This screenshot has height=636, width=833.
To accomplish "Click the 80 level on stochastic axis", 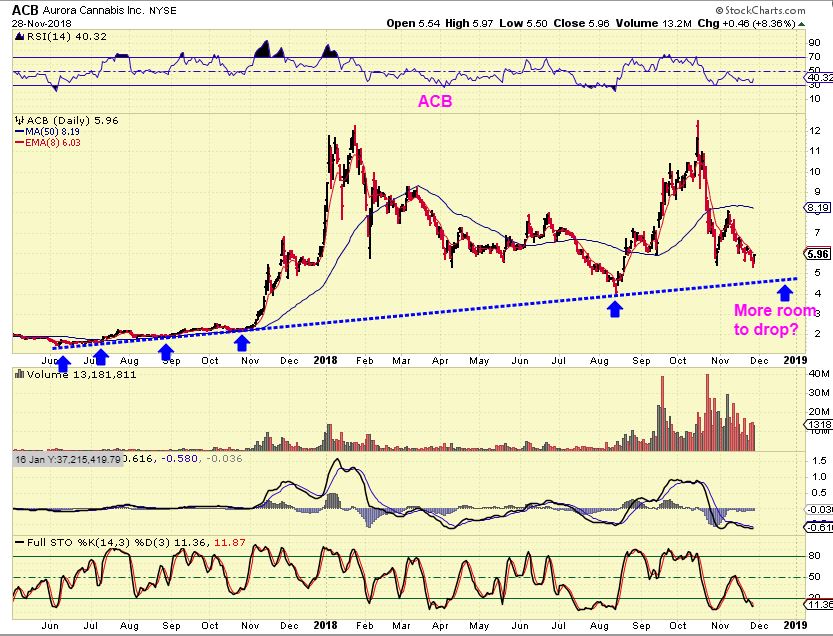I will pyautogui.click(x=814, y=556).
